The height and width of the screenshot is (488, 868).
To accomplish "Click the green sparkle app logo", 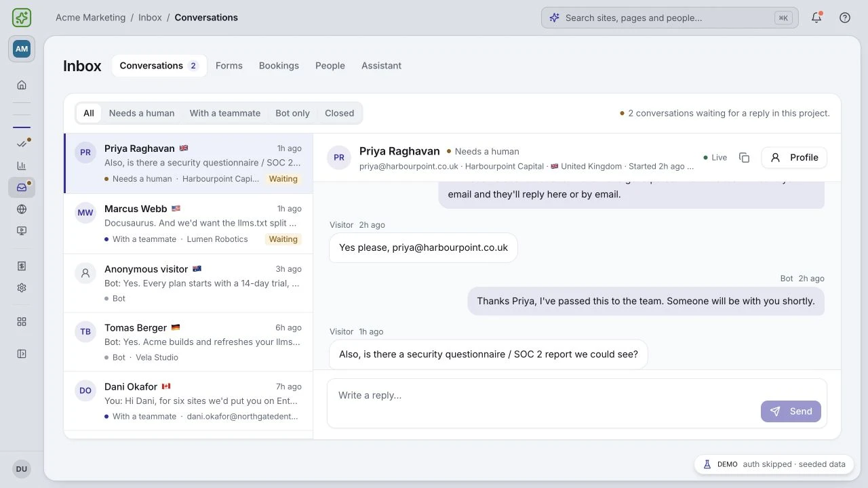I will click(x=22, y=18).
